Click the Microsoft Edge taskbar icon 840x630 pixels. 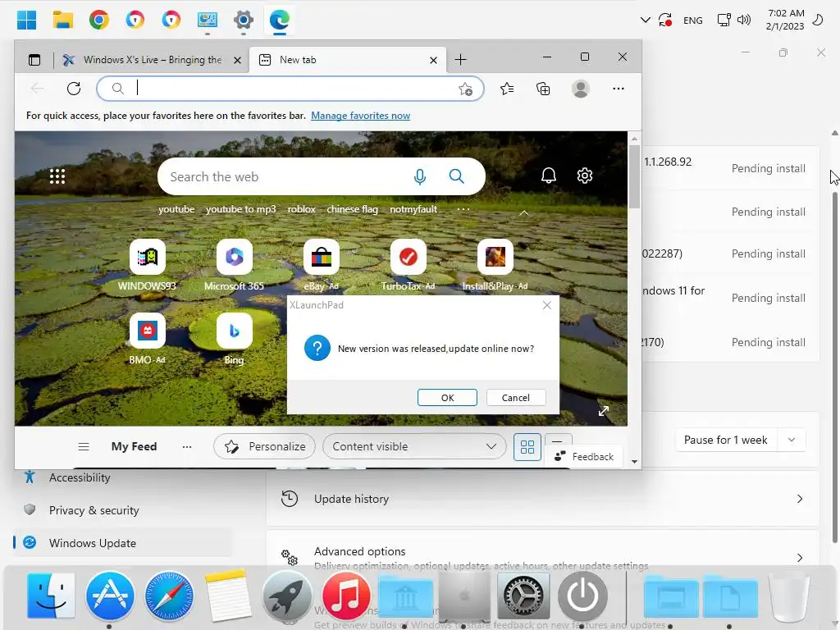[x=279, y=21]
